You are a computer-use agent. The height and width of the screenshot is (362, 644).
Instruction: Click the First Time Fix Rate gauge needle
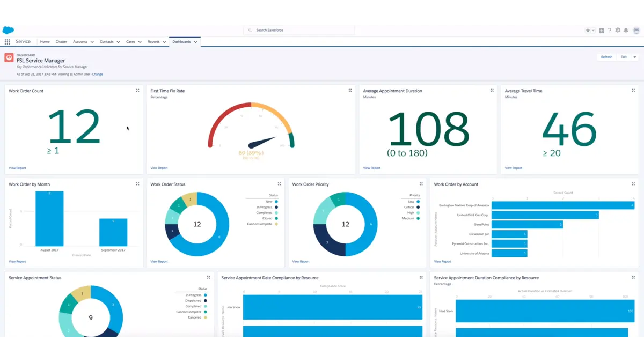(263, 143)
